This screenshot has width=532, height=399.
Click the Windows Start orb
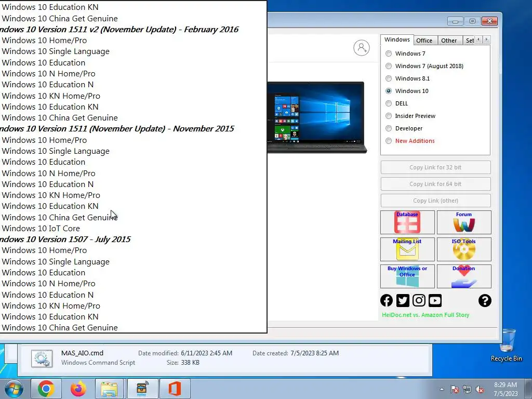[x=14, y=389]
